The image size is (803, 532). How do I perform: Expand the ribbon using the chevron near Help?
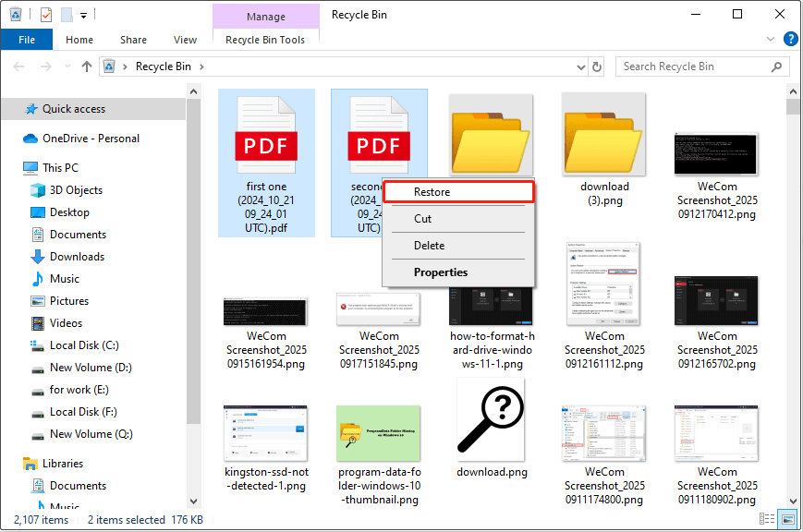(x=769, y=39)
